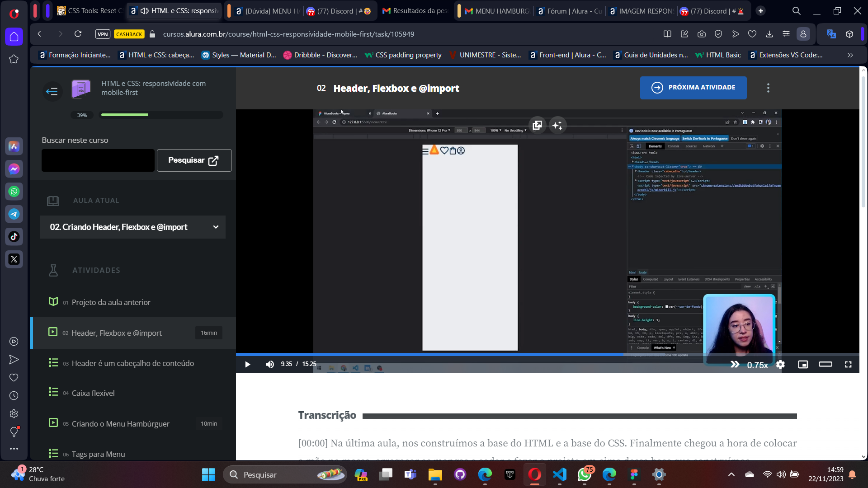Screen dimensions: 868x488
Task: Mute the video volume
Action: click(270, 364)
